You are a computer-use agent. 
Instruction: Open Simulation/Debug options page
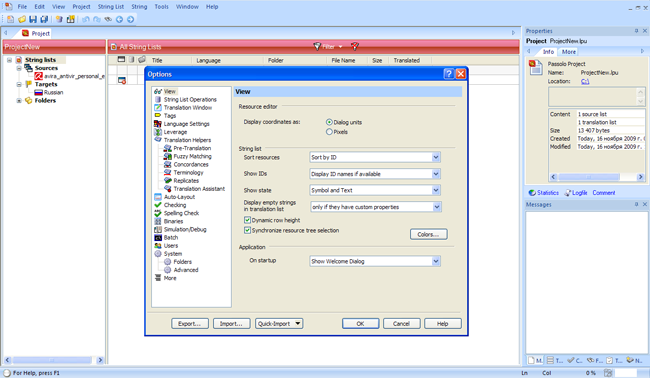[185, 229]
